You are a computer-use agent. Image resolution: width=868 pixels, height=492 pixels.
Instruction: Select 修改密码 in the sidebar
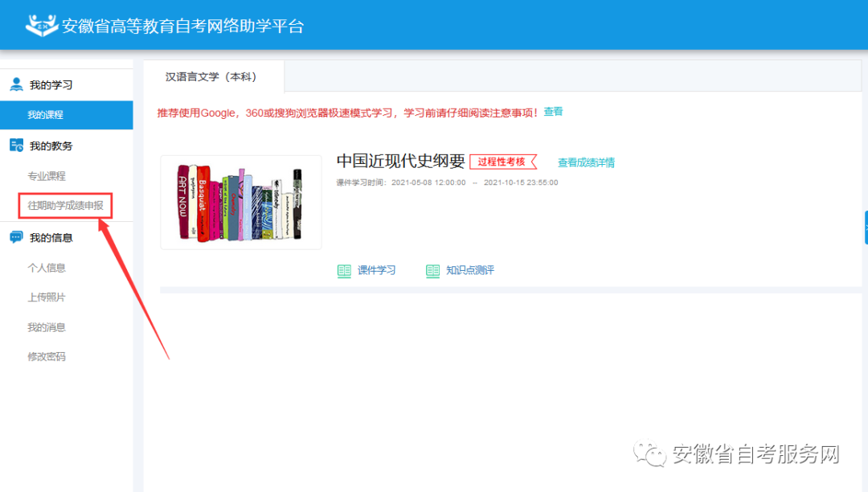(47, 357)
